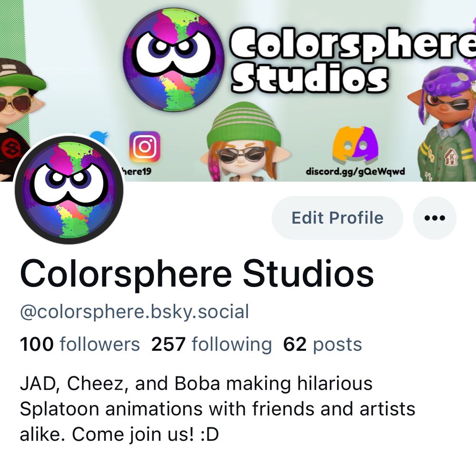Image resolution: width=476 pixels, height=465 pixels.
Task: Click the Colorsphere Studios display name
Action: tap(197, 274)
